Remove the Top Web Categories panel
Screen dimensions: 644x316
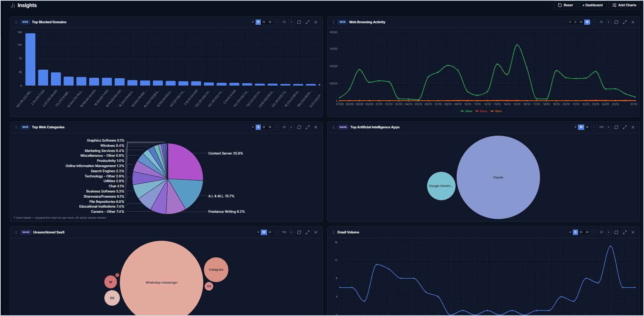[x=316, y=127]
